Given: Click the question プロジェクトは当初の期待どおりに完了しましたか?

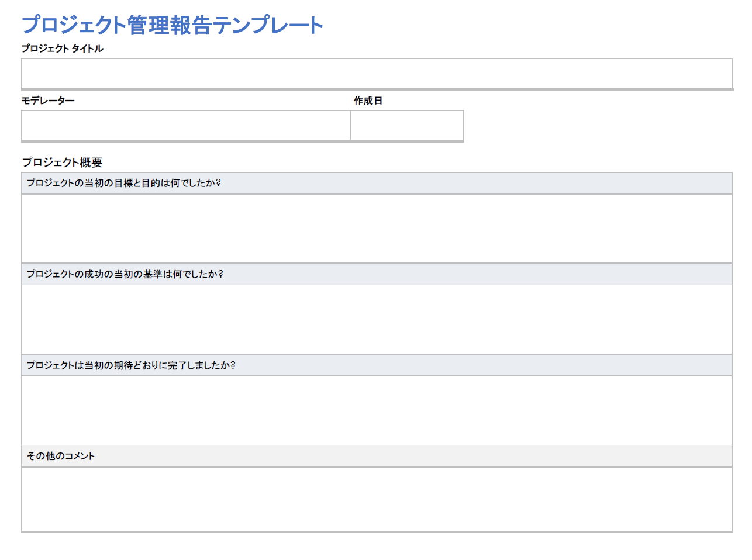Looking at the screenshot, I should click(x=131, y=365).
